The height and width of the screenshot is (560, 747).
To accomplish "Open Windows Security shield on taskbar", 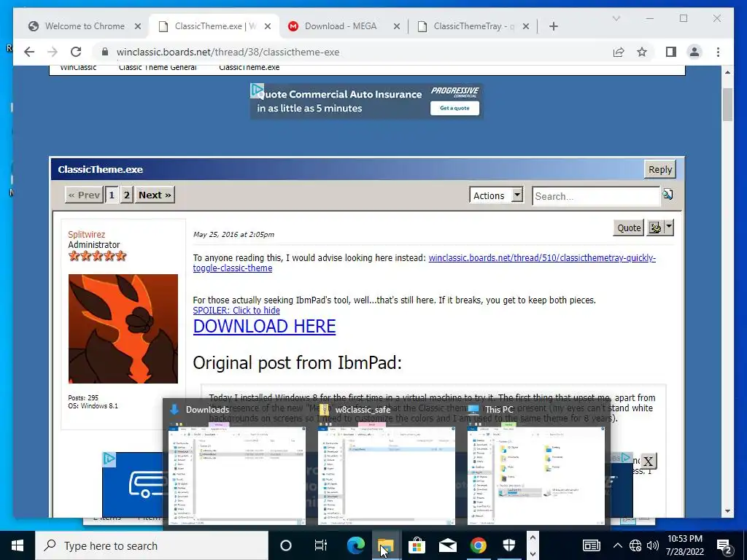I will coord(509,545).
